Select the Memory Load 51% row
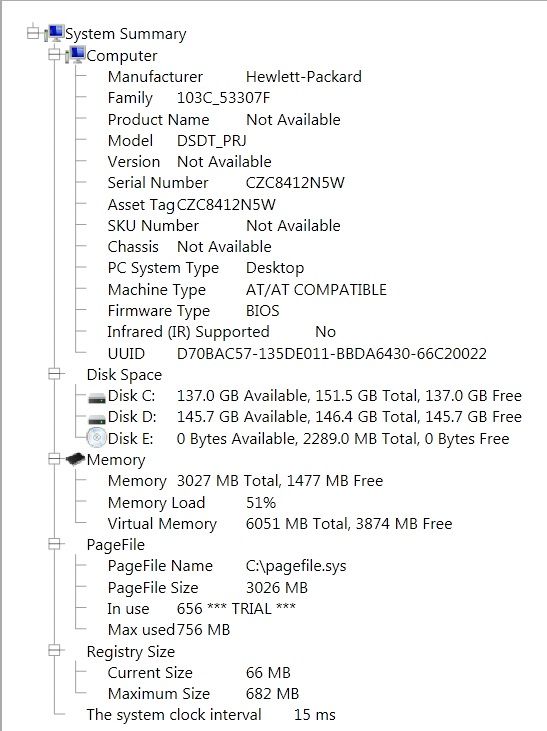The width and height of the screenshot is (547, 731). [x=192, y=503]
